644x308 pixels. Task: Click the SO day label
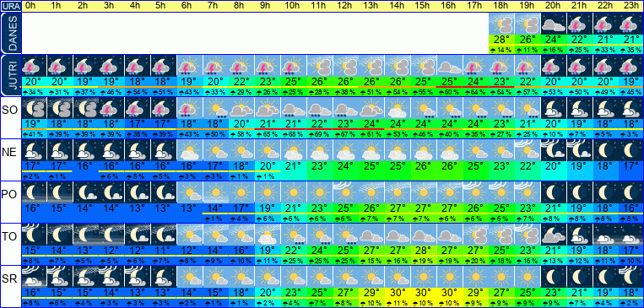coord(10,111)
